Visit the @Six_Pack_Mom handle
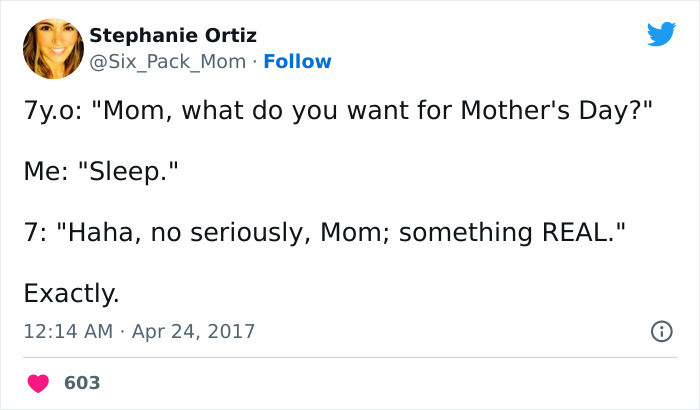 coord(167,62)
